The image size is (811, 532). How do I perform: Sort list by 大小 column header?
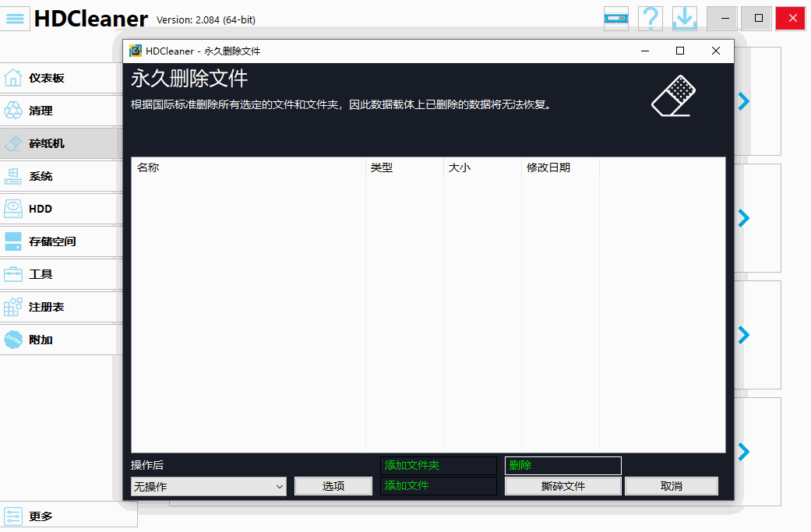(x=482, y=167)
